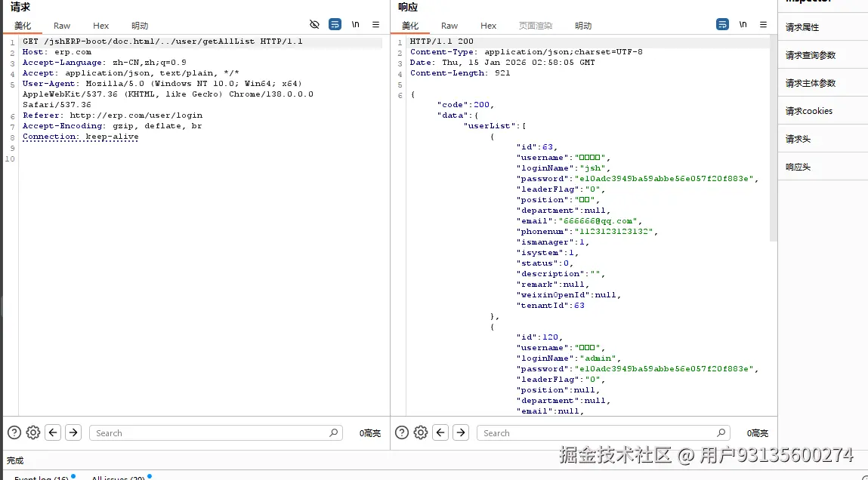The width and height of the screenshot is (868, 480).
Task: Open response 明动 tab
Action: (x=583, y=26)
